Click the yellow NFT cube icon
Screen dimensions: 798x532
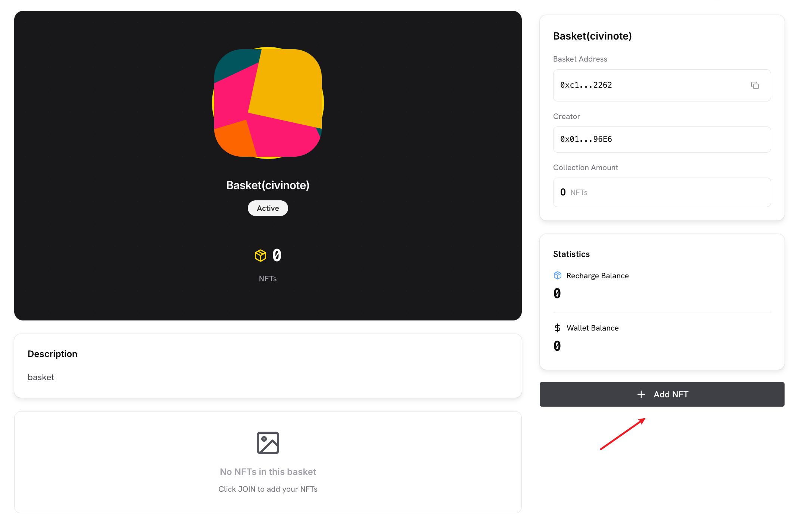(x=261, y=256)
